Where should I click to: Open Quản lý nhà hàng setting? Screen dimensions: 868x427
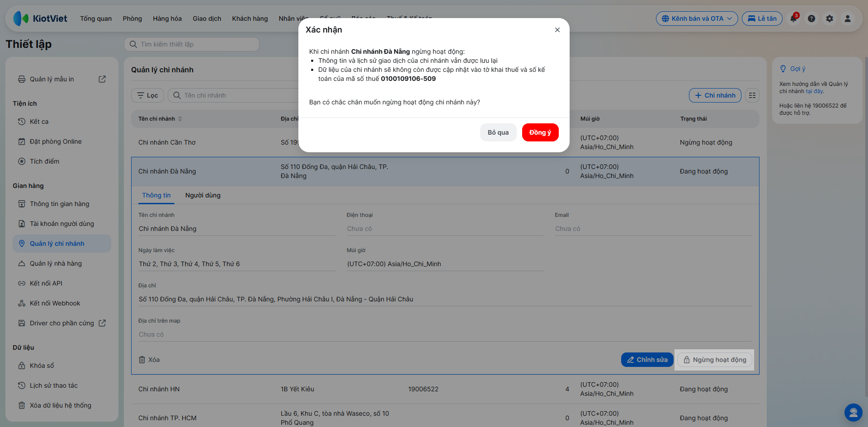(56, 263)
